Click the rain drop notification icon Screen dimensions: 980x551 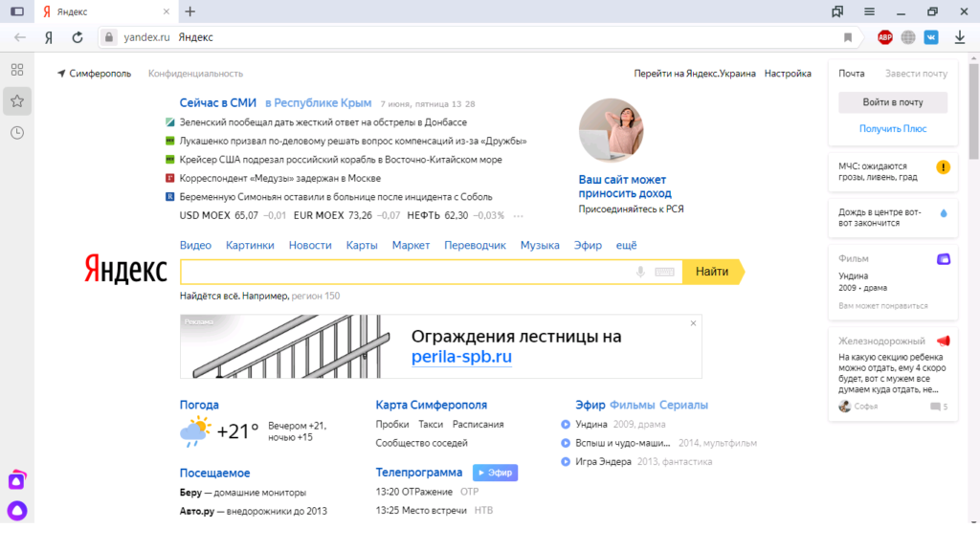click(944, 213)
